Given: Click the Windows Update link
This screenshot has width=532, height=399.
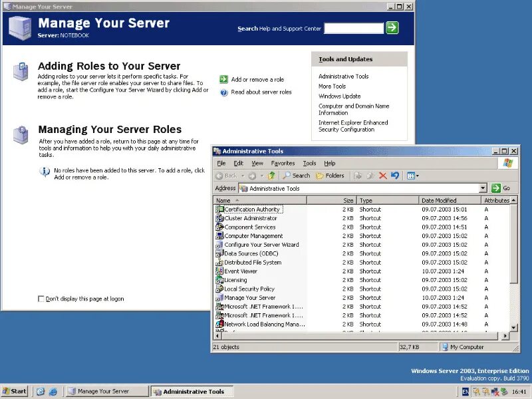Looking at the screenshot, I should [340, 96].
